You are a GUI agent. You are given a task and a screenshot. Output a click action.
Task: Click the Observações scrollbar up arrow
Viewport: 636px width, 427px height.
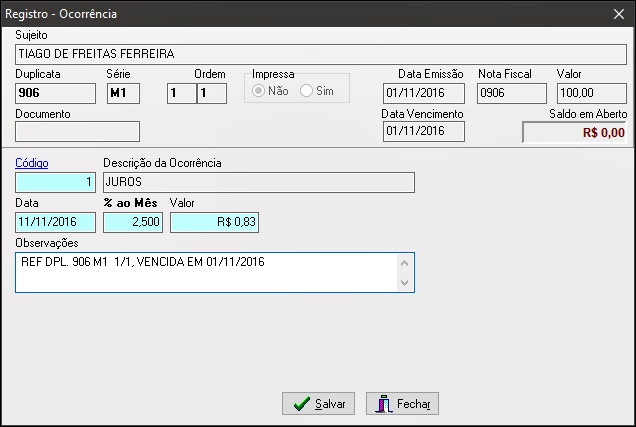point(404,263)
